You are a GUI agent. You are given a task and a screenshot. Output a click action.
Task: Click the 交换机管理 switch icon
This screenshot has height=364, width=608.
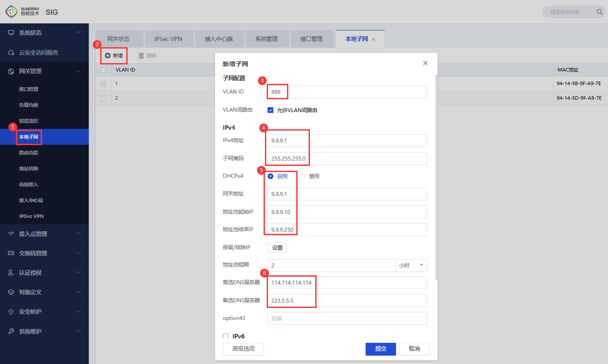11,253
